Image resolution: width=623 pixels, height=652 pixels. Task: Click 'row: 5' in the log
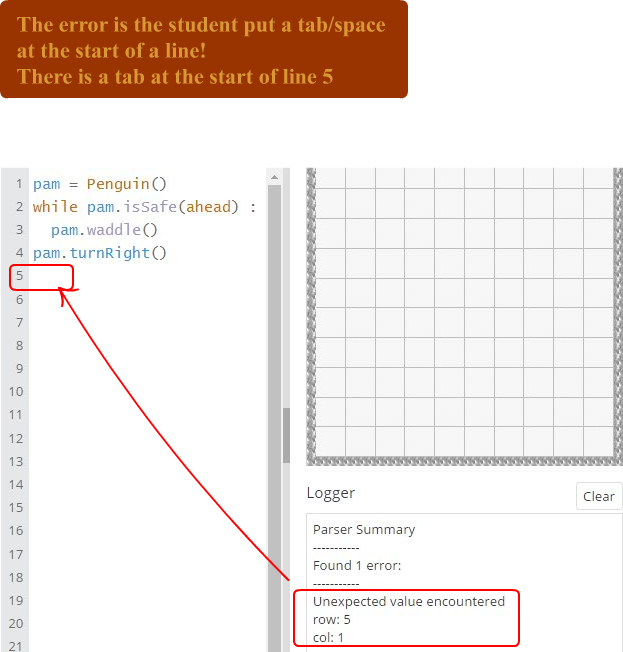pyautogui.click(x=331, y=620)
